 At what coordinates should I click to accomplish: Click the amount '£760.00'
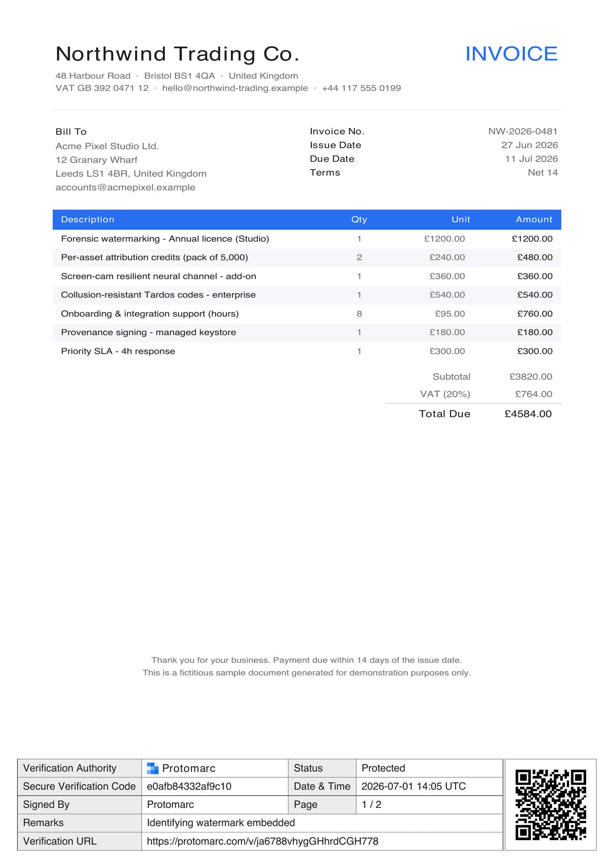click(x=535, y=314)
